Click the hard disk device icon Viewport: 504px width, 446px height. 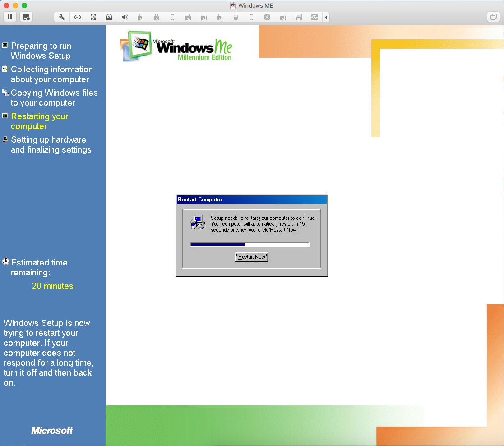pyautogui.click(x=93, y=17)
